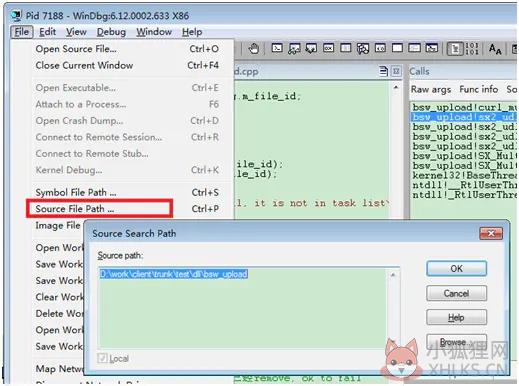Click the Image File menu entry

click(x=58, y=226)
